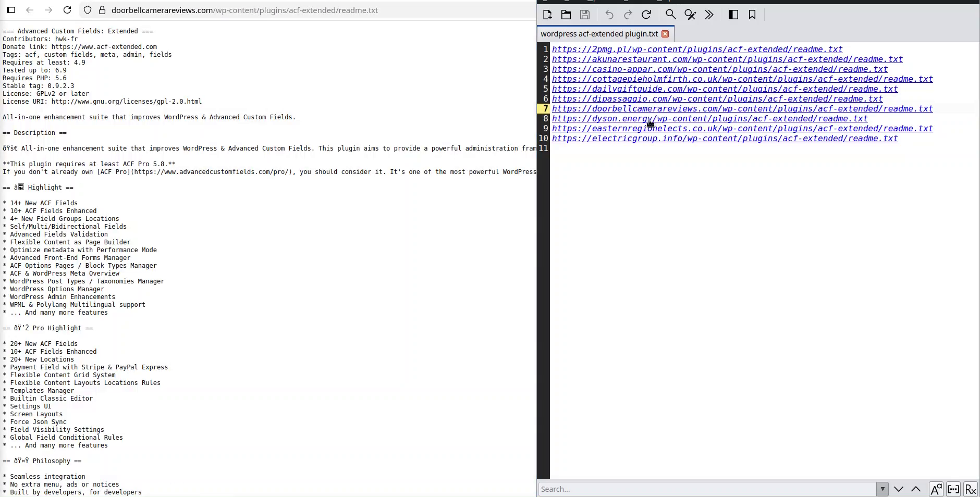Open the electricgroup.info readme link
This screenshot has width=980, height=497.
725,139
